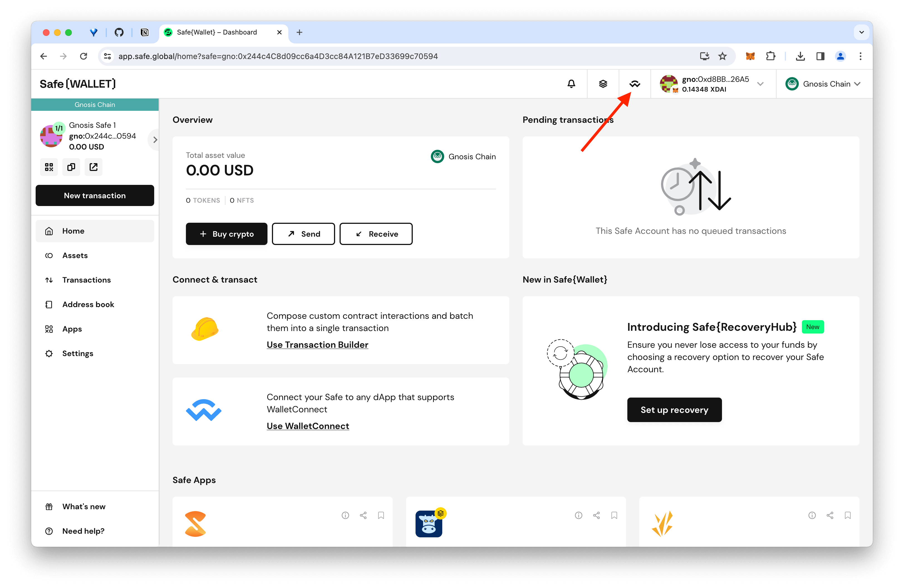Select the Home menu item

(x=94, y=231)
